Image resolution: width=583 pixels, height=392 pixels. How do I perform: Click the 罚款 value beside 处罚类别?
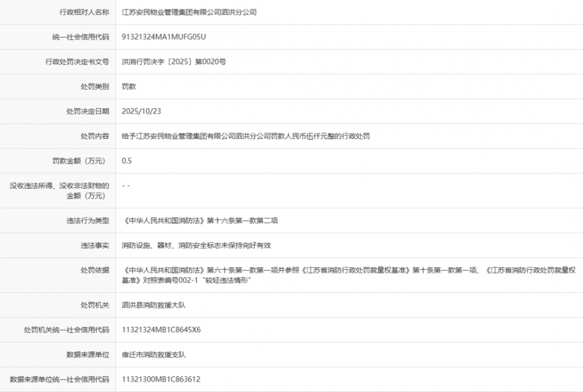[129, 86]
